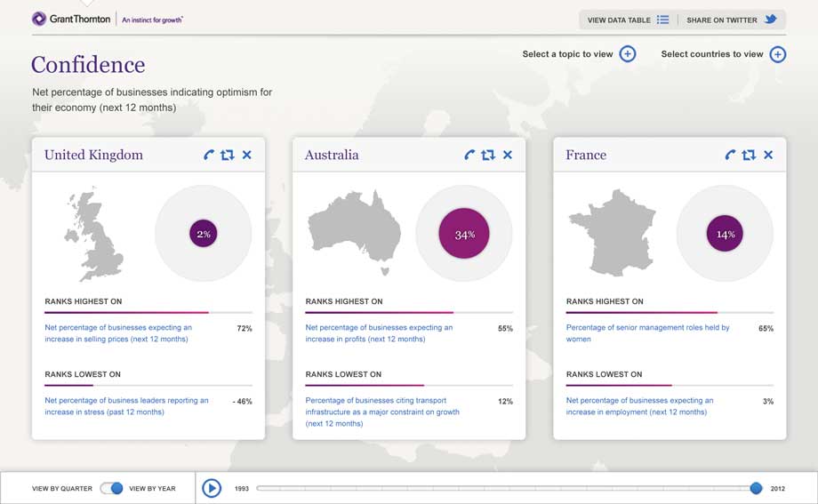Click Australia's 34% confidence circle
The image size is (818, 504).
pos(464,234)
